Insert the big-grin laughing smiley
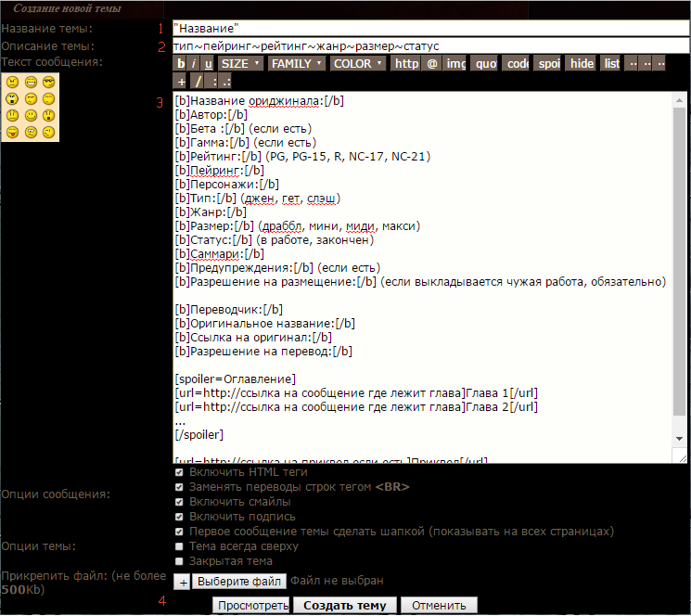 [x=31, y=82]
